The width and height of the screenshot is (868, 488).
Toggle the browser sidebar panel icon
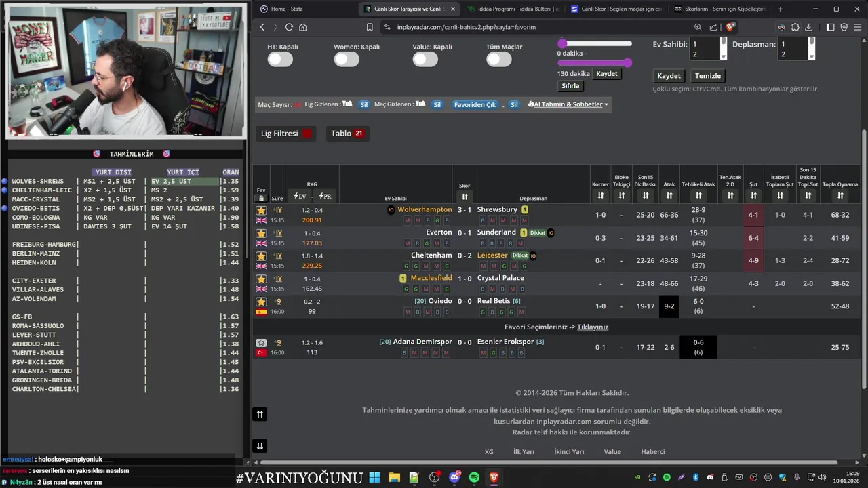pos(831,27)
